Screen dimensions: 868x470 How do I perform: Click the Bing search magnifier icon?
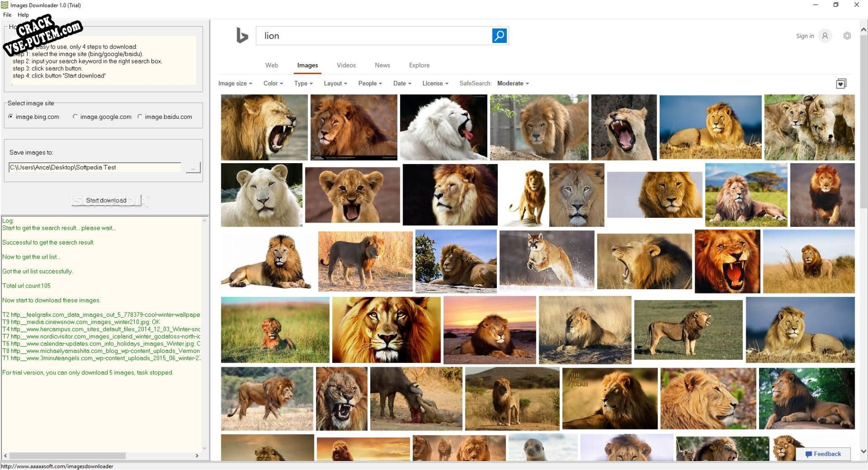tap(499, 36)
